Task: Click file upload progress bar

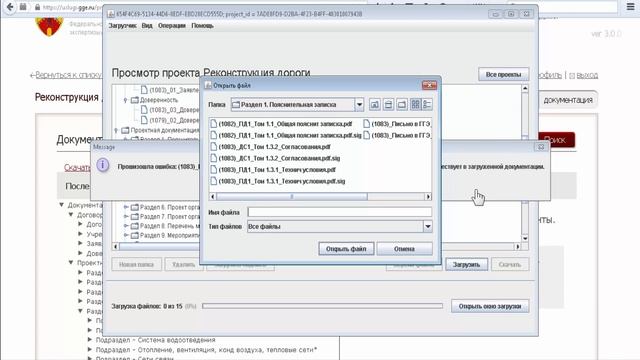Action: 322,306
